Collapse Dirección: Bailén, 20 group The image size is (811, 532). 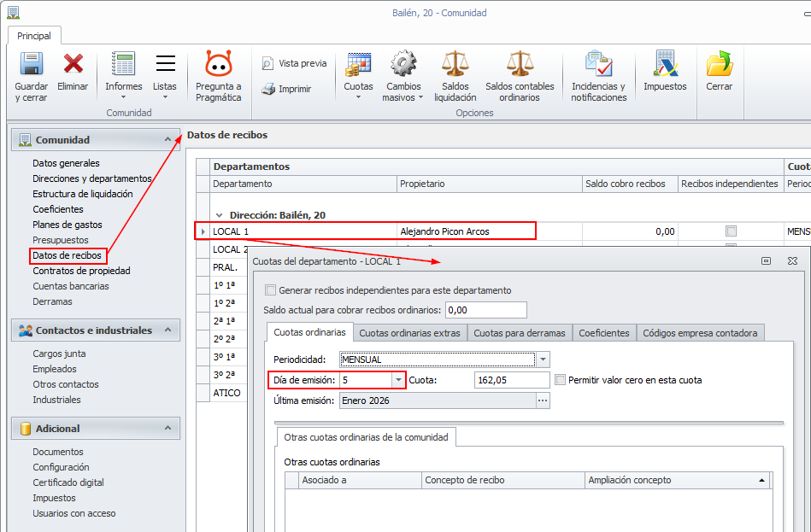coord(220,215)
